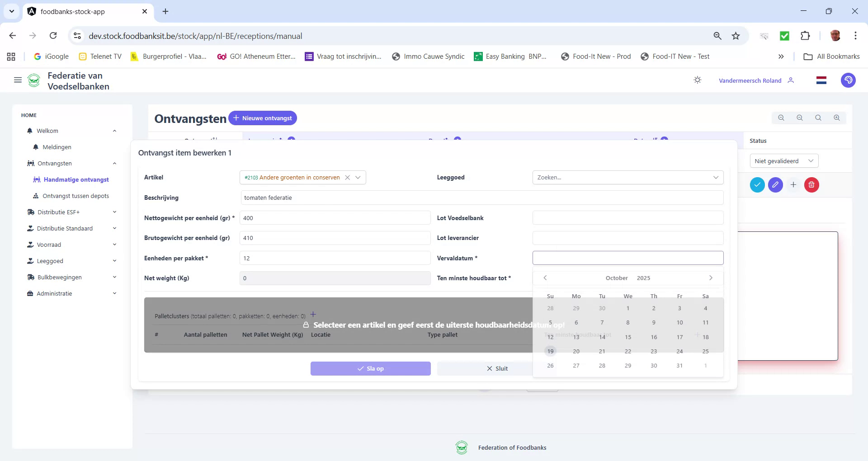This screenshot has height=461, width=868.
Task: Collapse the Welkom sidebar section
Action: (x=114, y=131)
